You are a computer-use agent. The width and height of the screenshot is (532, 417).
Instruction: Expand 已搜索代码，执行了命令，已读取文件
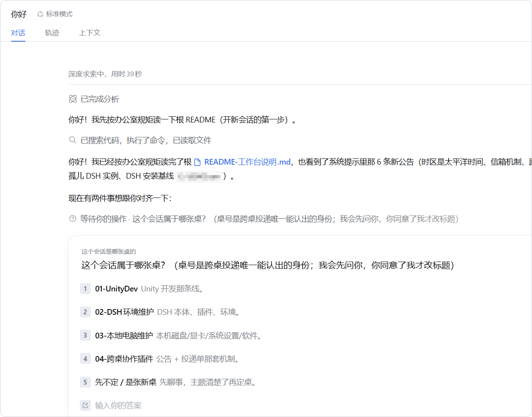[x=146, y=140]
